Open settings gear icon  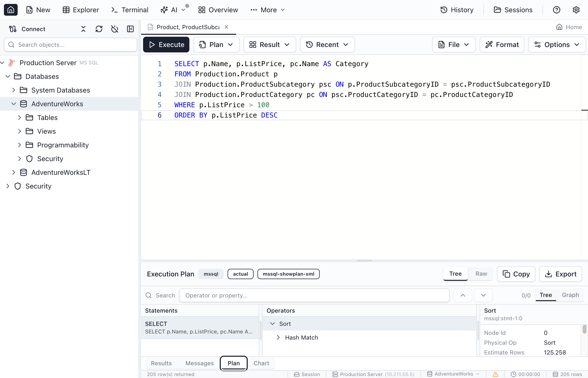click(576, 10)
